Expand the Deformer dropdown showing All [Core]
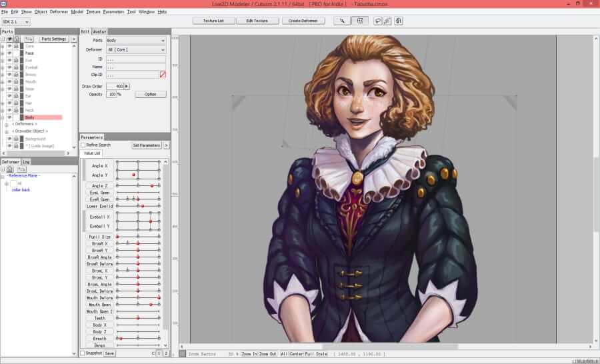This screenshot has width=600, height=364. pos(135,50)
